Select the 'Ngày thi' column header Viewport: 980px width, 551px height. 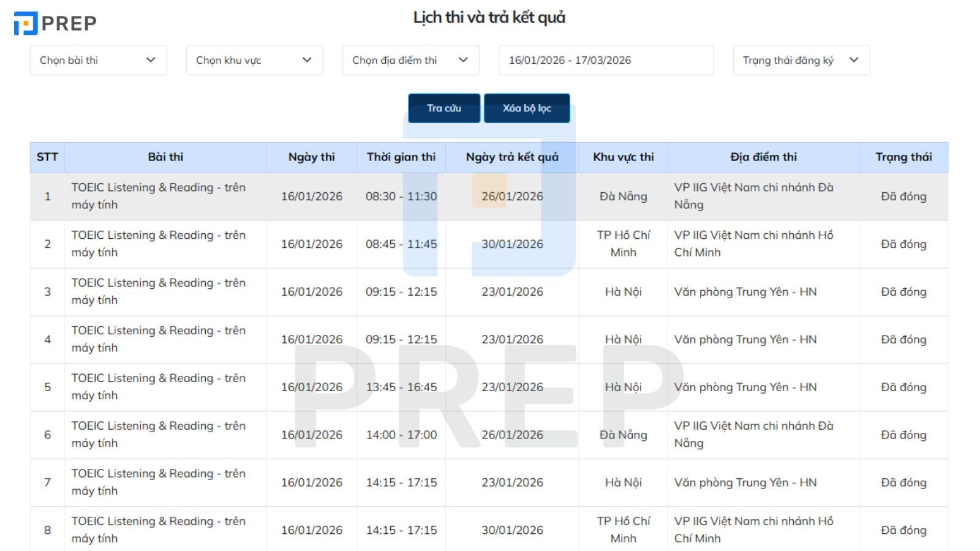pyautogui.click(x=311, y=157)
